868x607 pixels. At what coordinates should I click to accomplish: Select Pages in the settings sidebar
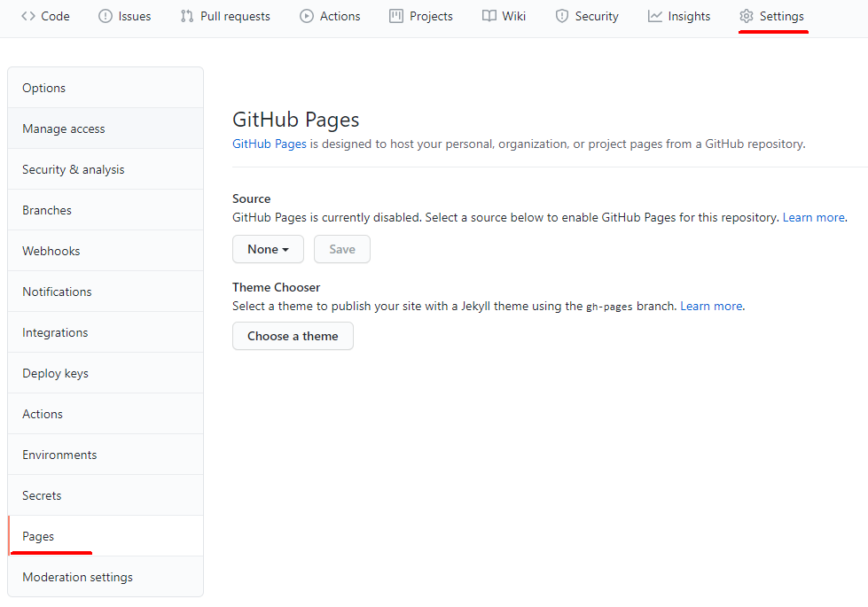point(106,536)
